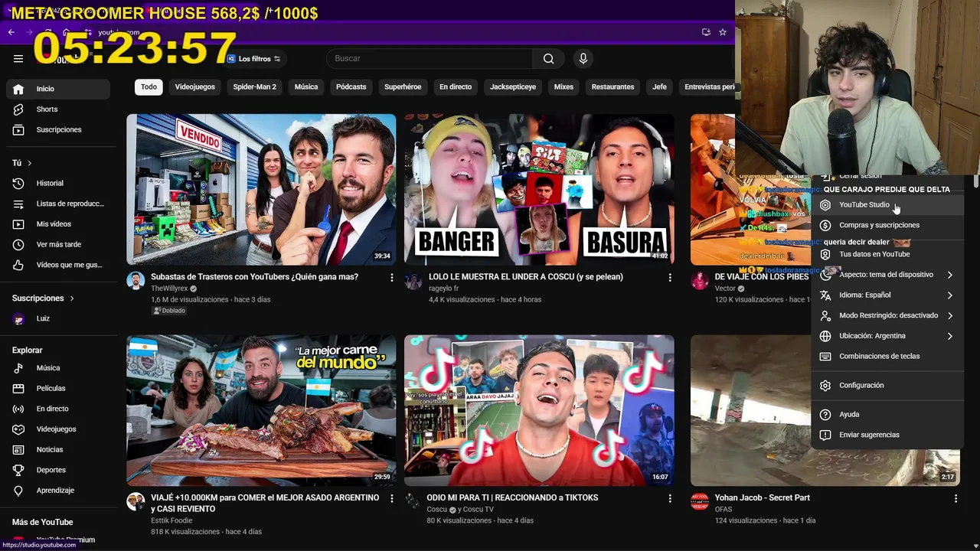Open video title Yohan Jacob - Secret Part
The height and width of the screenshot is (551, 980).
(x=762, y=498)
